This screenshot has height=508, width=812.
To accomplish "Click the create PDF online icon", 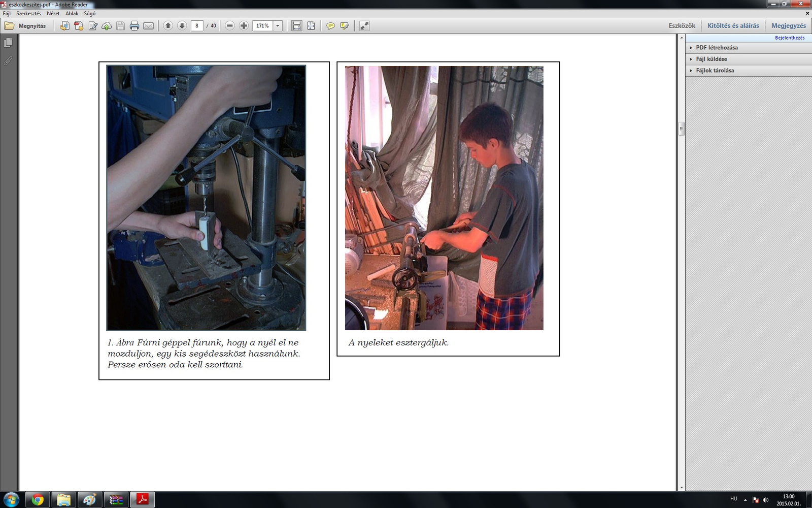I will (79, 26).
